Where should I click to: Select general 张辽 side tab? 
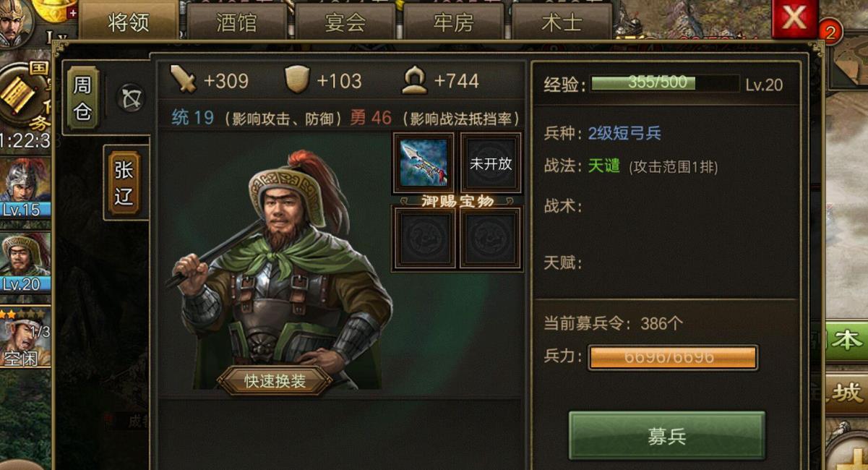[124, 182]
